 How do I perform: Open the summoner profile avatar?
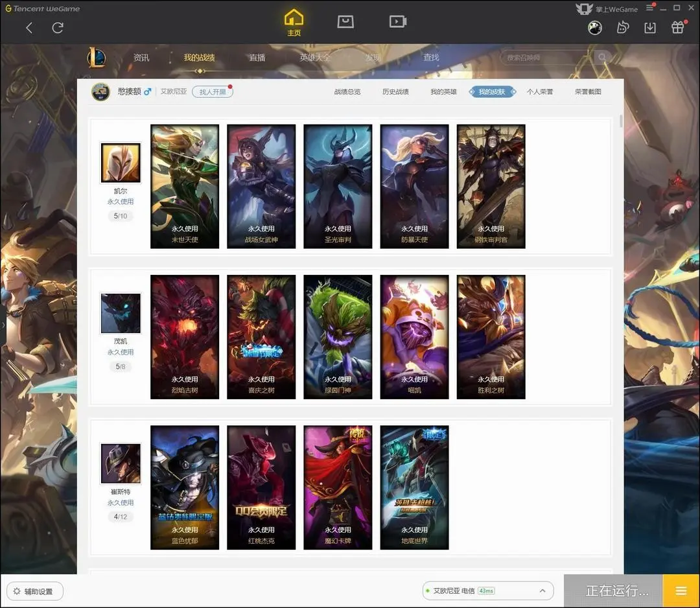pos(100,91)
